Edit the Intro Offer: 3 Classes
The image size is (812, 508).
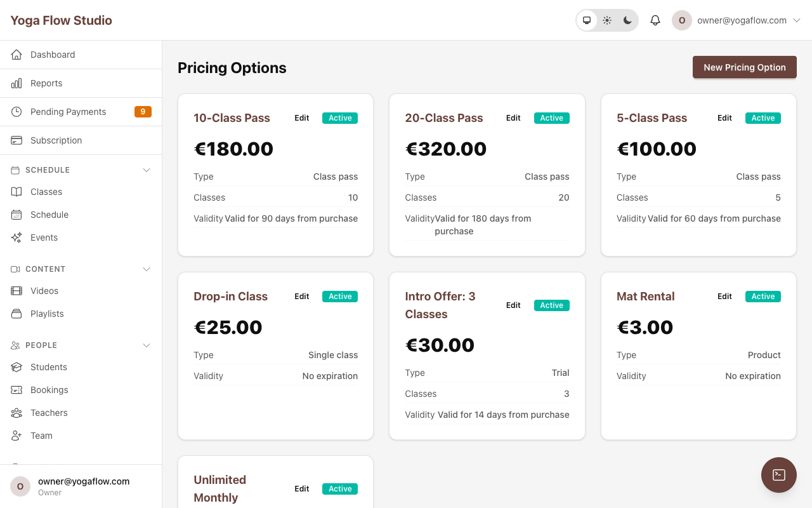[x=513, y=305]
